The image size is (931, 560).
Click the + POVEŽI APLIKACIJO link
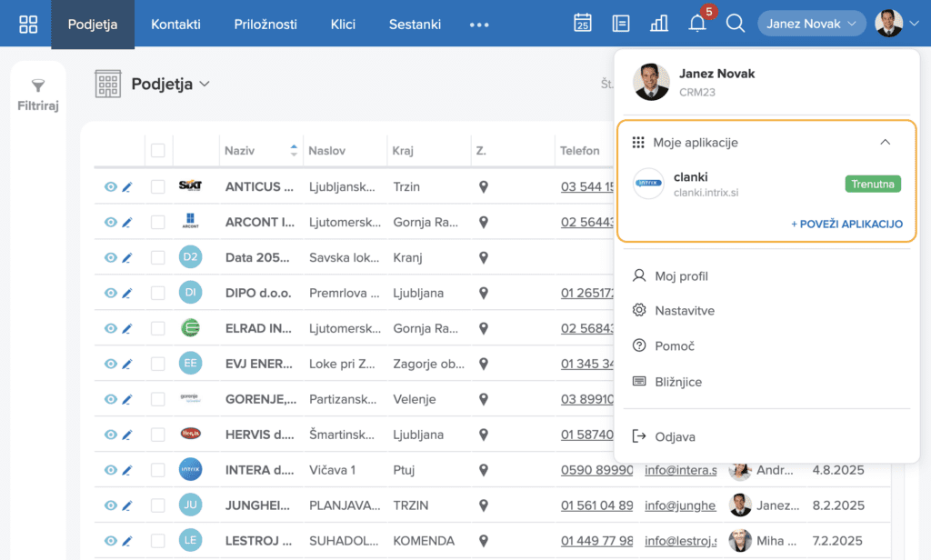click(x=846, y=224)
